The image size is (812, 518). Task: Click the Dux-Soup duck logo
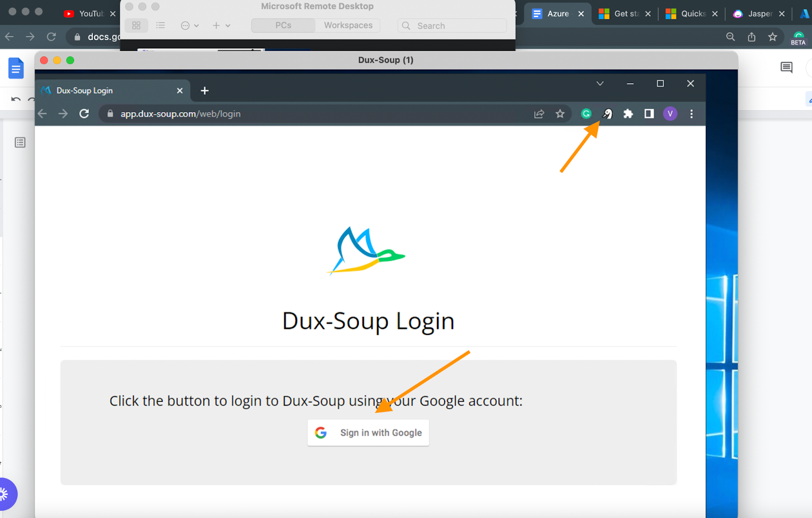366,251
